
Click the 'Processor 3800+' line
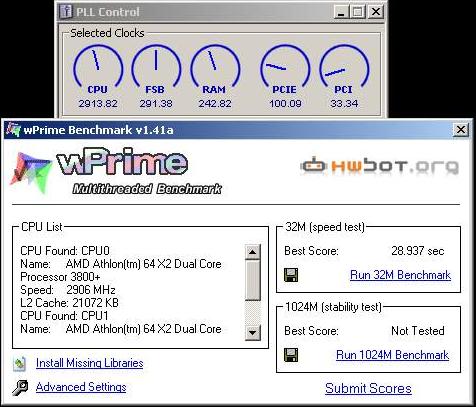[x=60, y=277]
